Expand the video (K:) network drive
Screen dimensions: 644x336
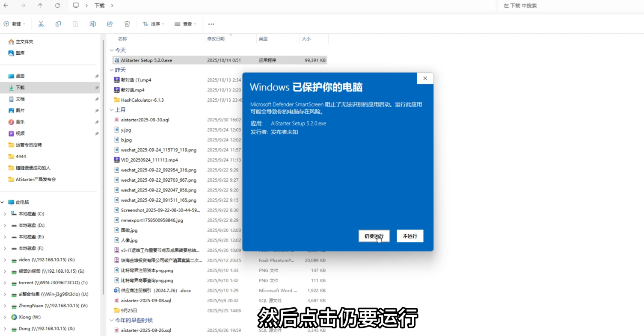point(5,260)
